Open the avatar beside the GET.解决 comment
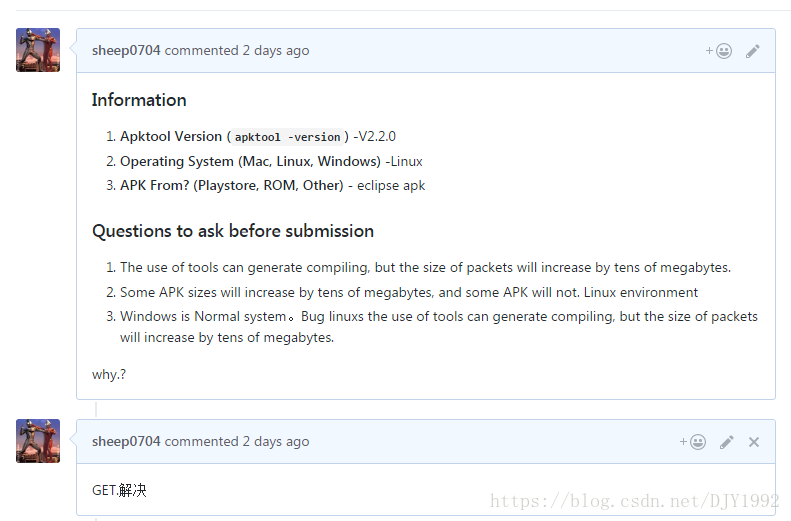 [x=38, y=441]
